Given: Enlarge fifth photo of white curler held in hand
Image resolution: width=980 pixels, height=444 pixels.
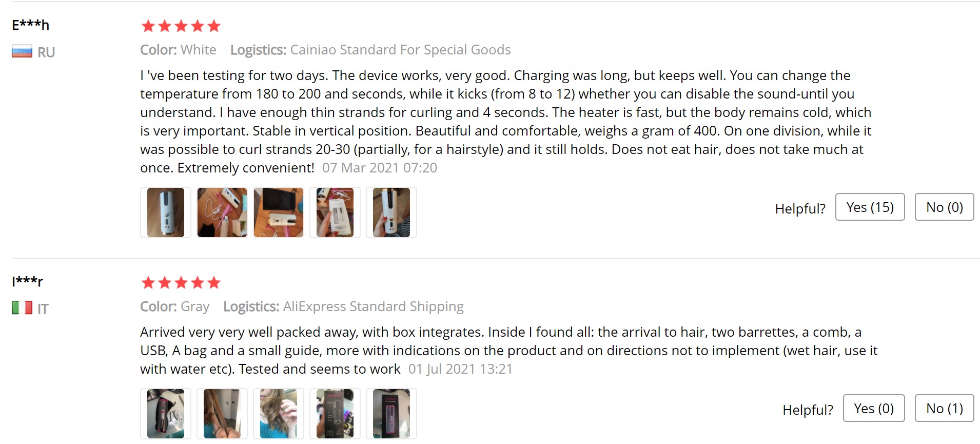Looking at the screenshot, I should click(391, 213).
